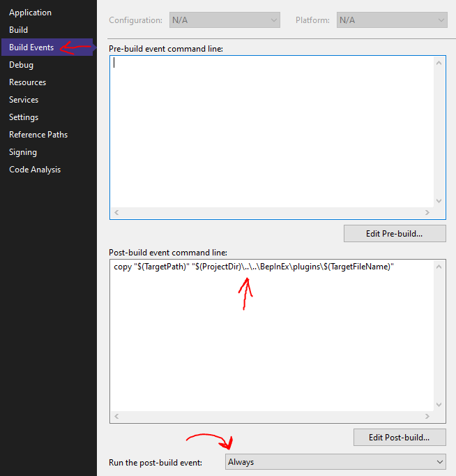Image resolution: width=456 pixels, height=476 pixels.
Task: Switch to the Build tab
Action: coord(19,30)
